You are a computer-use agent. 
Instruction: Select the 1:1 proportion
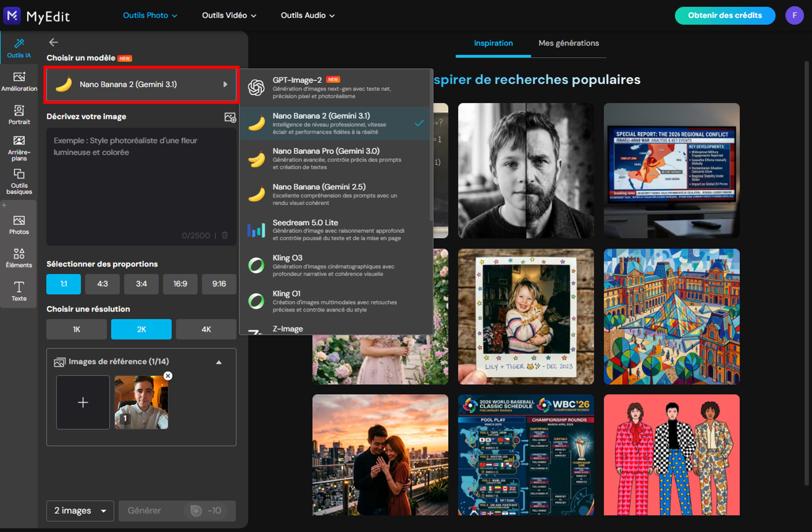click(63, 284)
